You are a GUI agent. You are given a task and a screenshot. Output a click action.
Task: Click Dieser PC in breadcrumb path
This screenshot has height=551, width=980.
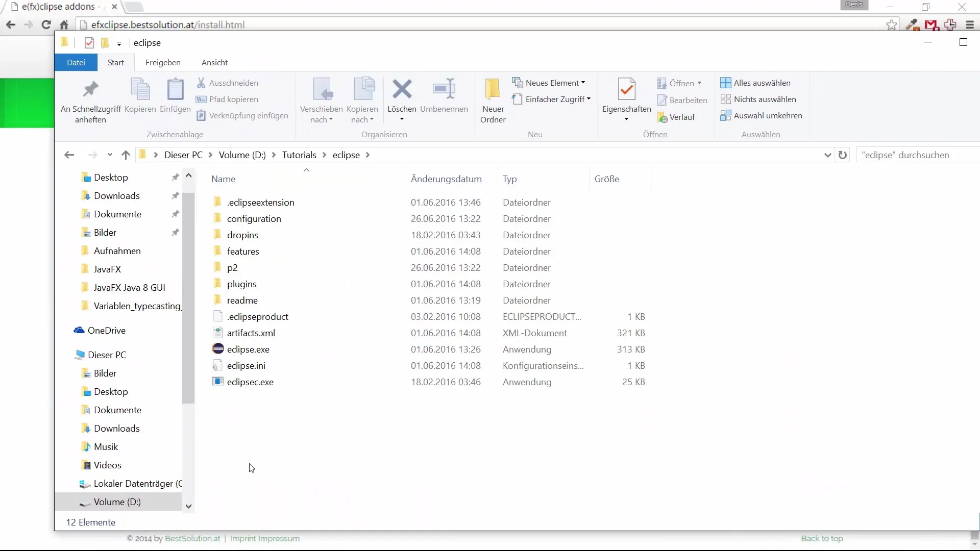(x=183, y=155)
